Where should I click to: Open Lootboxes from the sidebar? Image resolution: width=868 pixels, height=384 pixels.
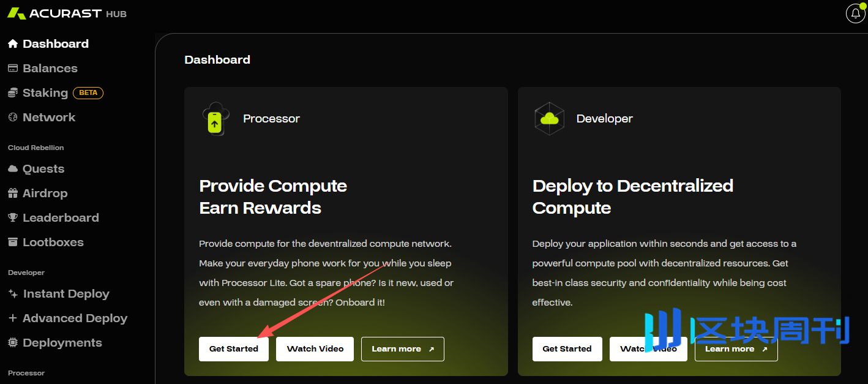(x=53, y=243)
